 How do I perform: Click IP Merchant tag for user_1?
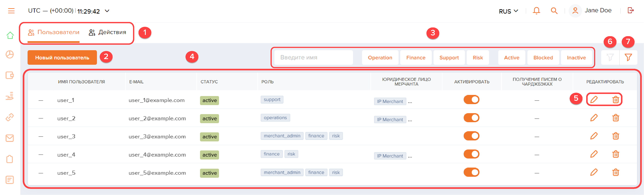(390, 101)
